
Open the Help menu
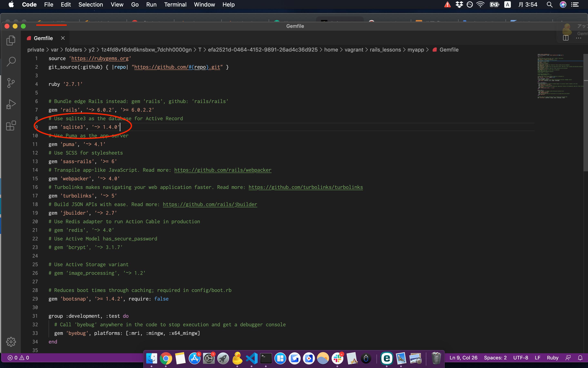tap(228, 4)
